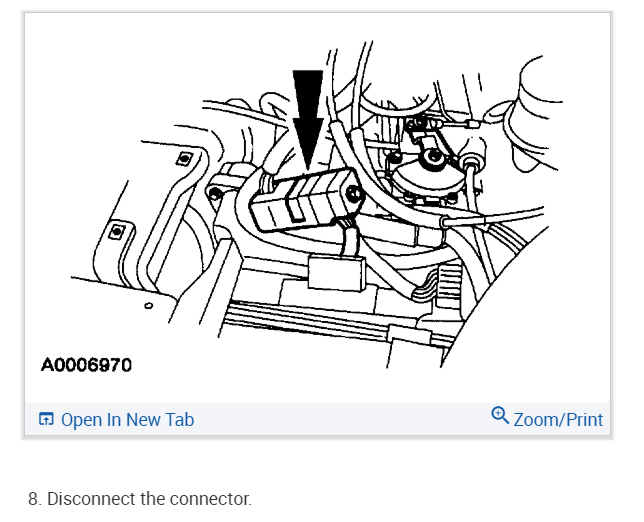Click the Open In New Tab icon
The image size is (644, 522).
click(x=46, y=419)
